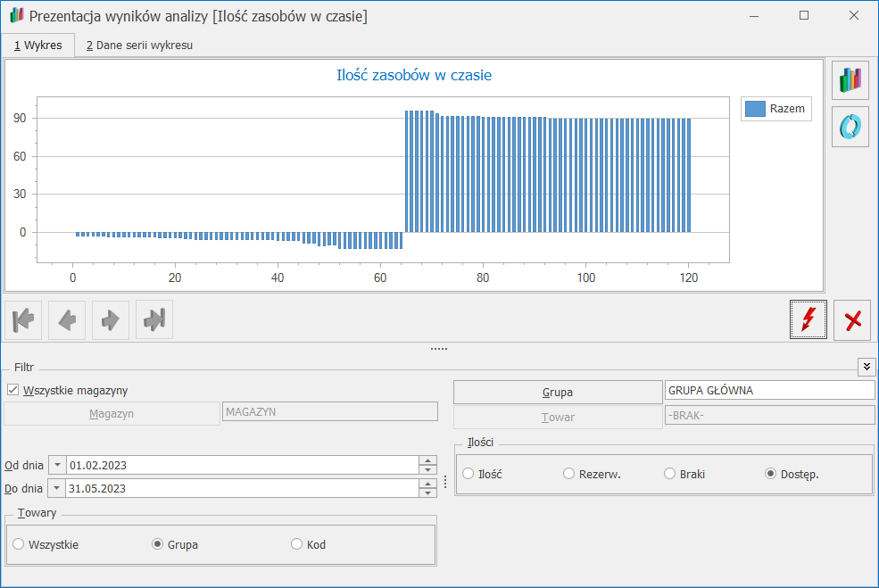Open the 2 Dane serii wykresu tab

coord(139,46)
